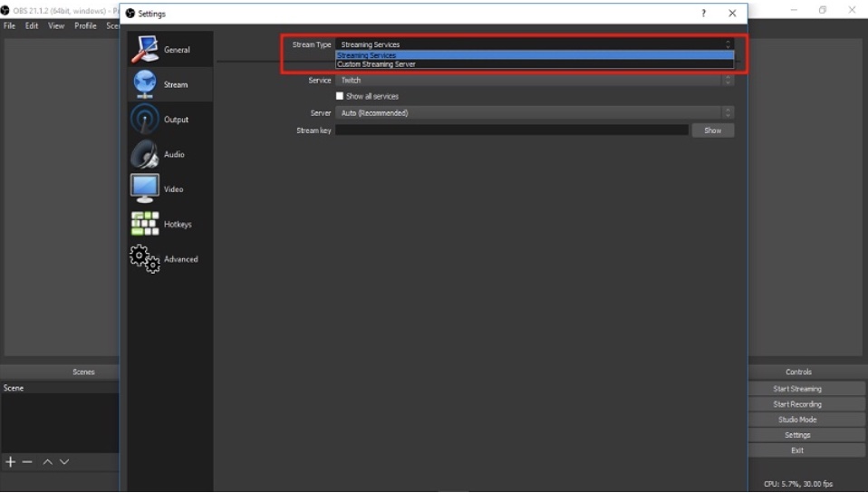
Task: Remove the scene with minus icon
Action: tap(27, 462)
